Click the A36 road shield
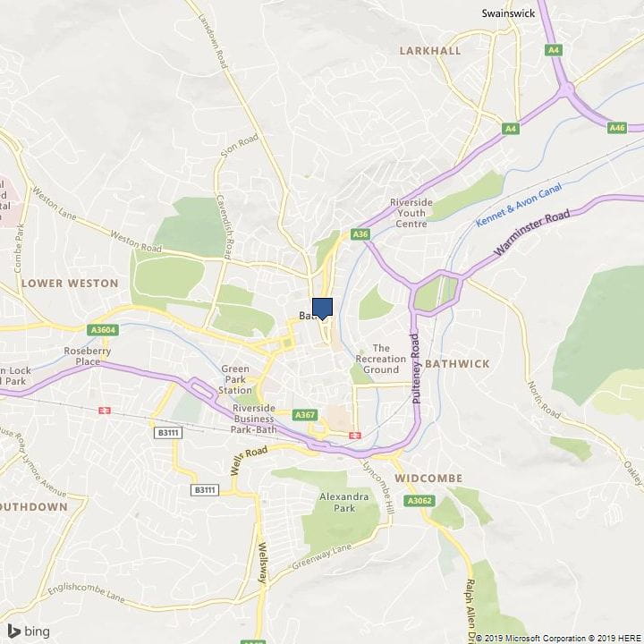The height and width of the screenshot is (644, 644). (360, 234)
